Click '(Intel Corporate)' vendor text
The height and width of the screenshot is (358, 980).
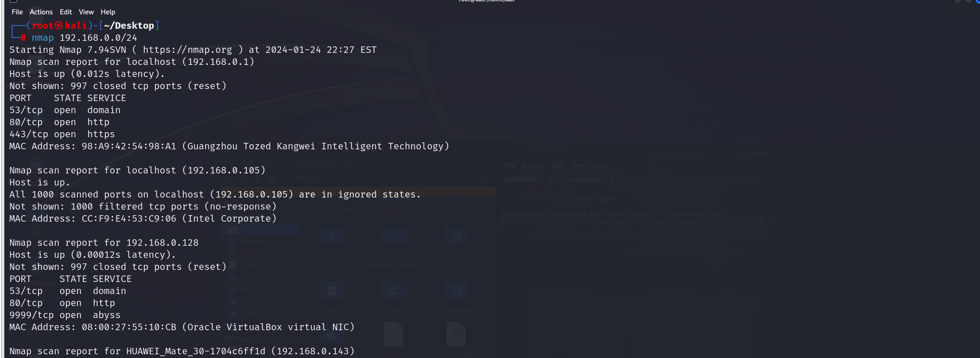[229, 218]
